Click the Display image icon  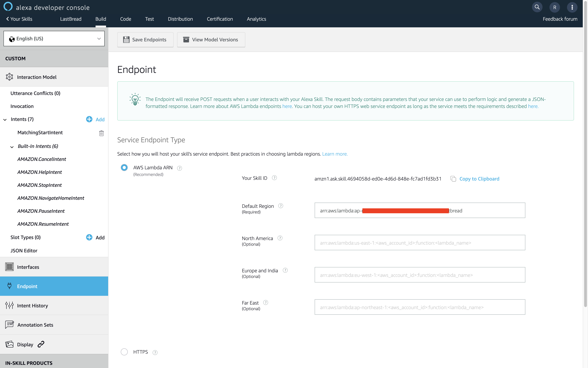pos(9,344)
